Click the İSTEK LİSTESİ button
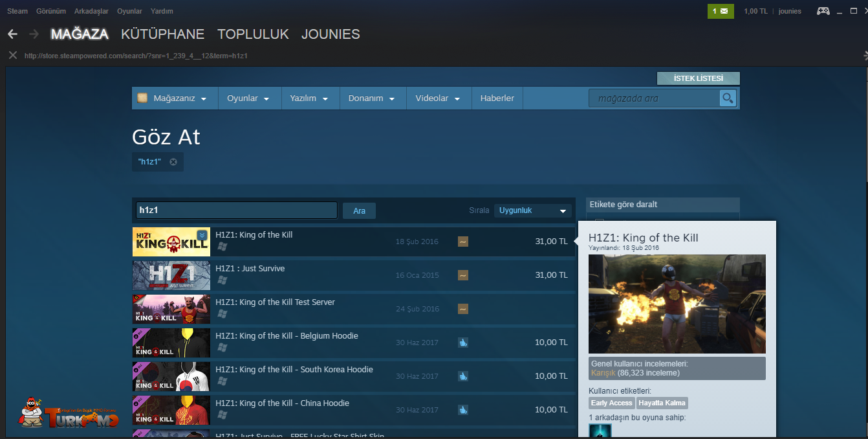 click(699, 78)
